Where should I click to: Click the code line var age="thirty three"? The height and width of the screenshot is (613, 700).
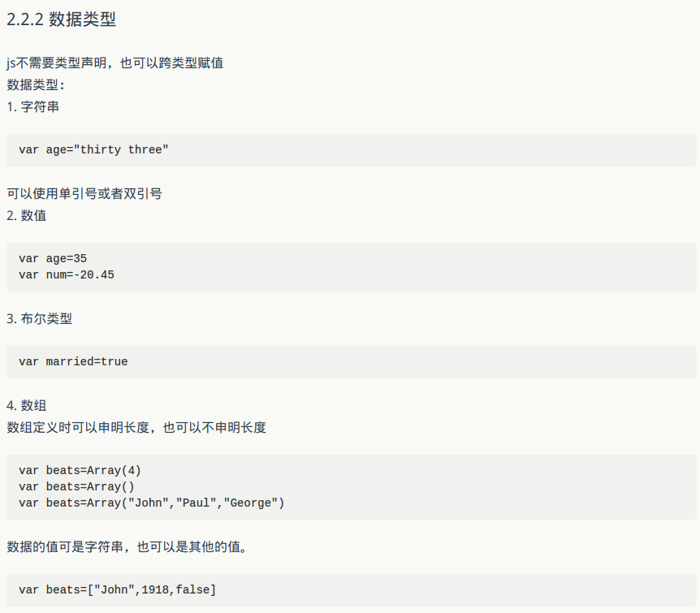(93, 149)
